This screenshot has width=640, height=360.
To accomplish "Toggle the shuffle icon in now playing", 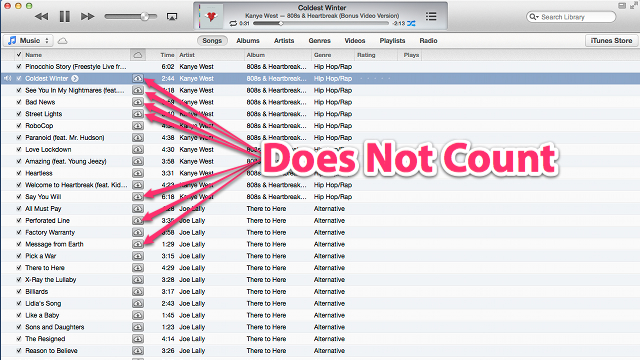I will tap(411, 24).
